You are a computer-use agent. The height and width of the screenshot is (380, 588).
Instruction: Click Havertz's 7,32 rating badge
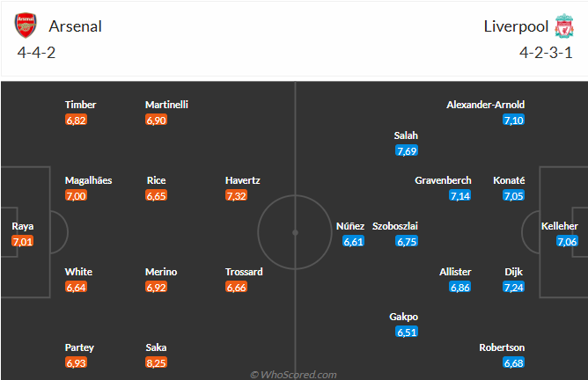[237, 195]
